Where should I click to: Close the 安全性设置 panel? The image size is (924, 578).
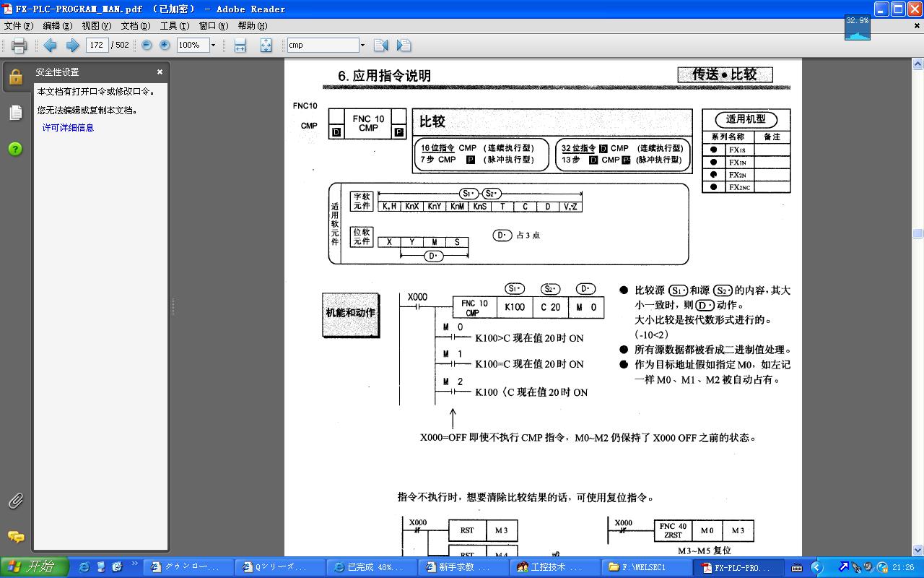pos(160,72)
